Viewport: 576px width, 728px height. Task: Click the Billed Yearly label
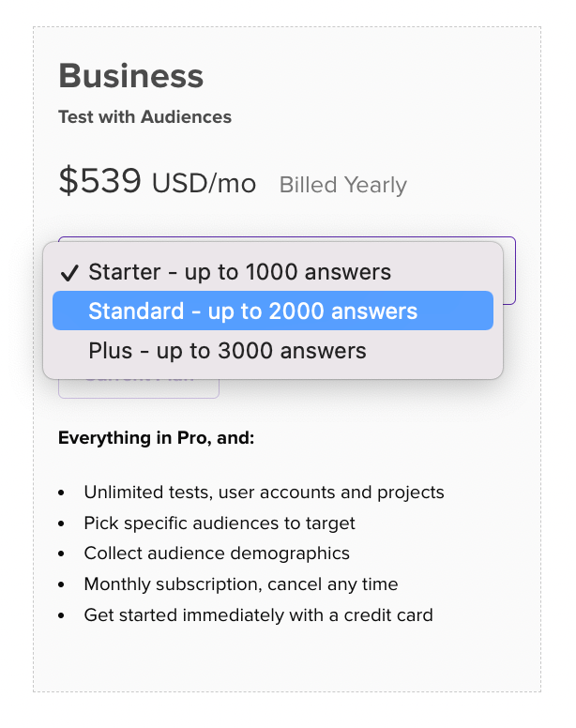point(343,185)
